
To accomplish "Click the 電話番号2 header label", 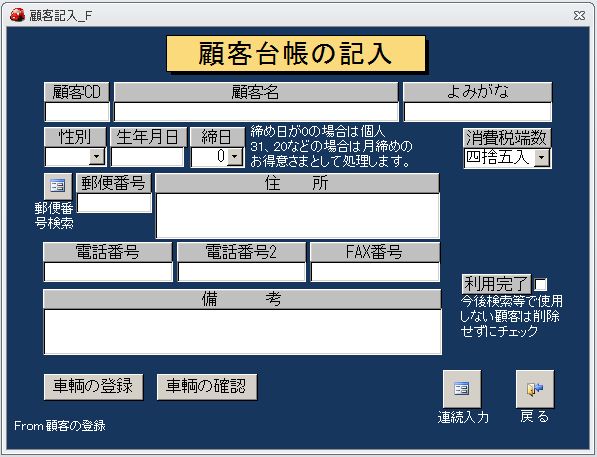I will (241, 252).
